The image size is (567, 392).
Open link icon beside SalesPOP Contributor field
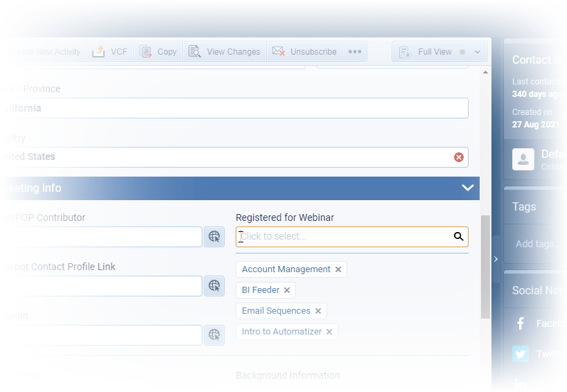[x=214, y=237]
